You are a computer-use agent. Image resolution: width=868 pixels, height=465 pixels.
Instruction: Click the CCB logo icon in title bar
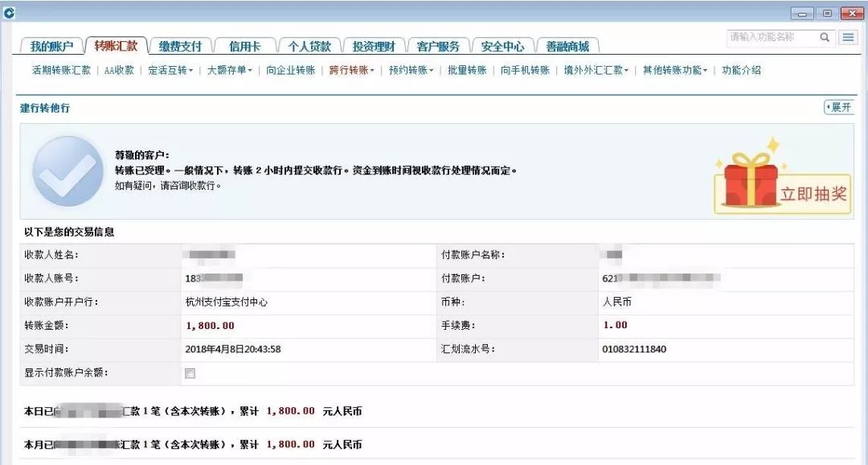click(x=8, y=13)
